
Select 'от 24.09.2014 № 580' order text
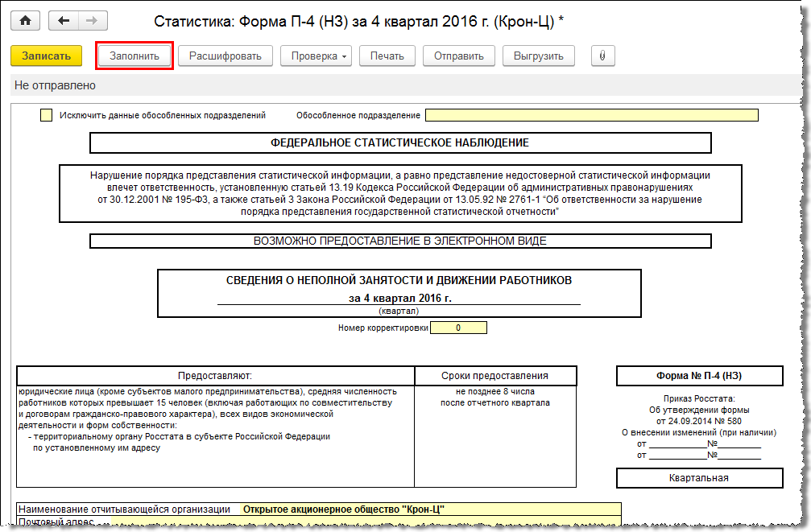(699, 421)
